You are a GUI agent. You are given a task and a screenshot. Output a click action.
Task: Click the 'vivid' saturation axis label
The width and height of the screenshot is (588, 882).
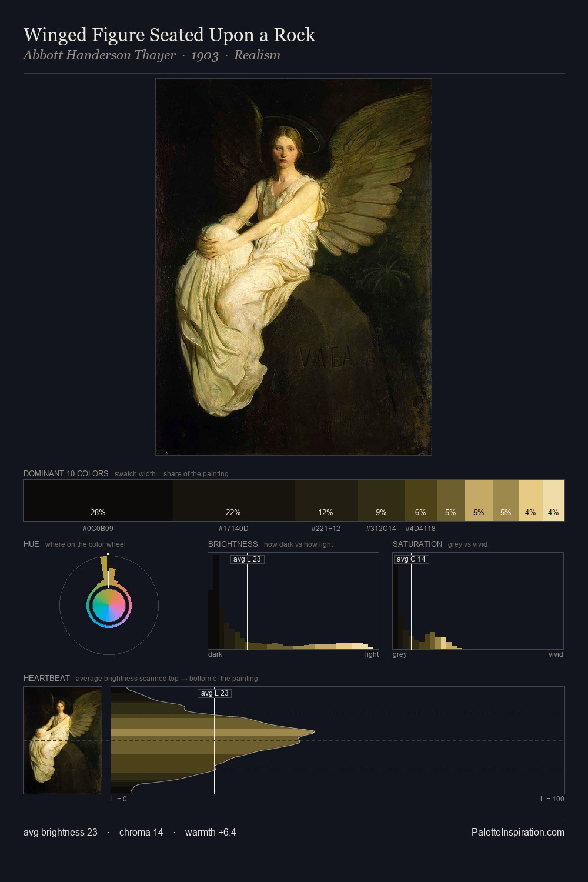pos(556,654)
